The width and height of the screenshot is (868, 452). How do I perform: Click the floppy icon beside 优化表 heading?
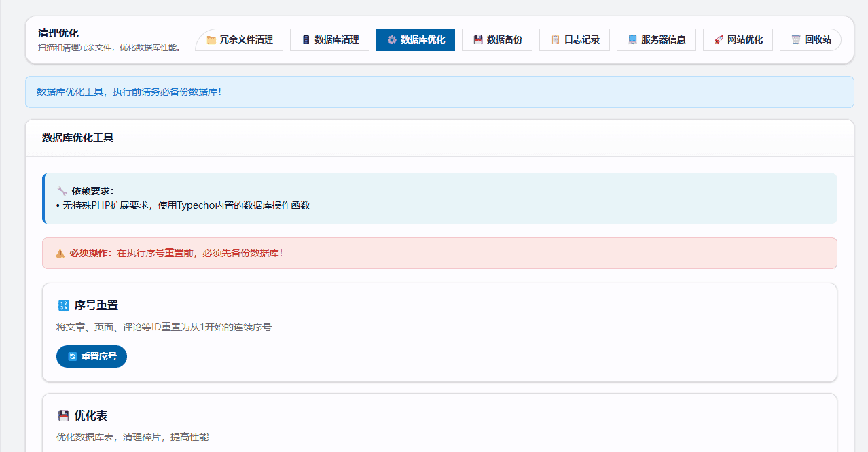pyautogui.click(x=64, y=415)
